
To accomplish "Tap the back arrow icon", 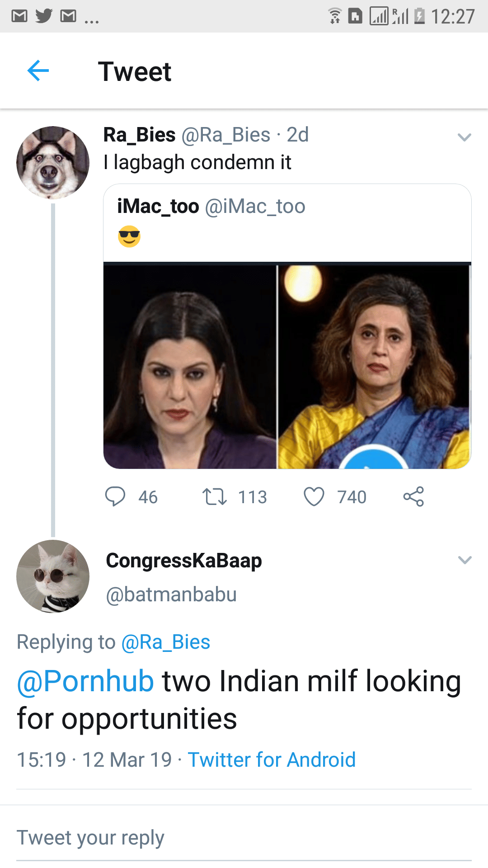I will click(38, 71).
